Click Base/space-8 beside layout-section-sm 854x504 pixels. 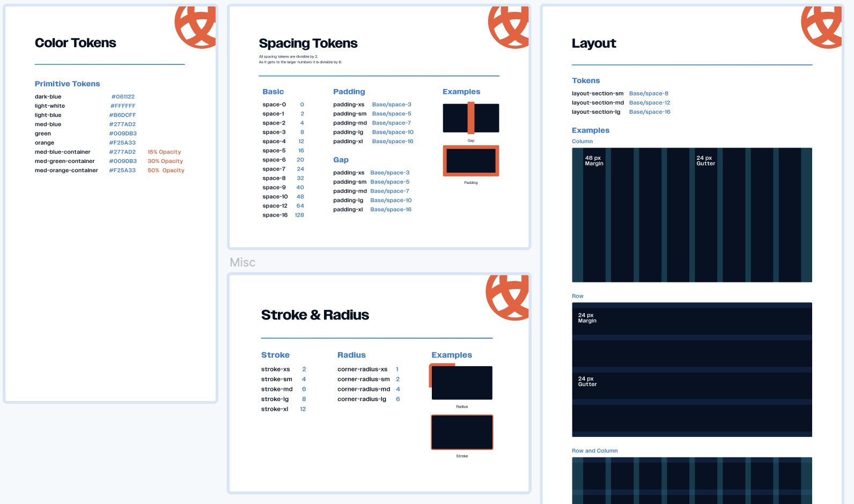(649, 94)
